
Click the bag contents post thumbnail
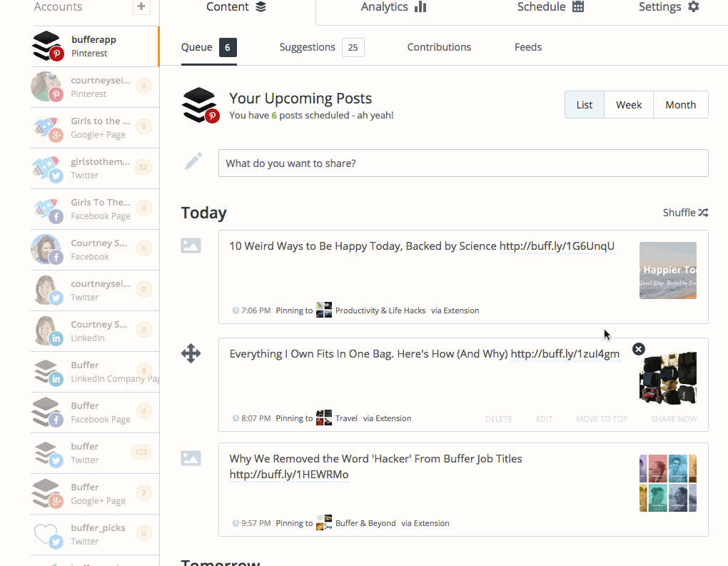click(667, 378)
